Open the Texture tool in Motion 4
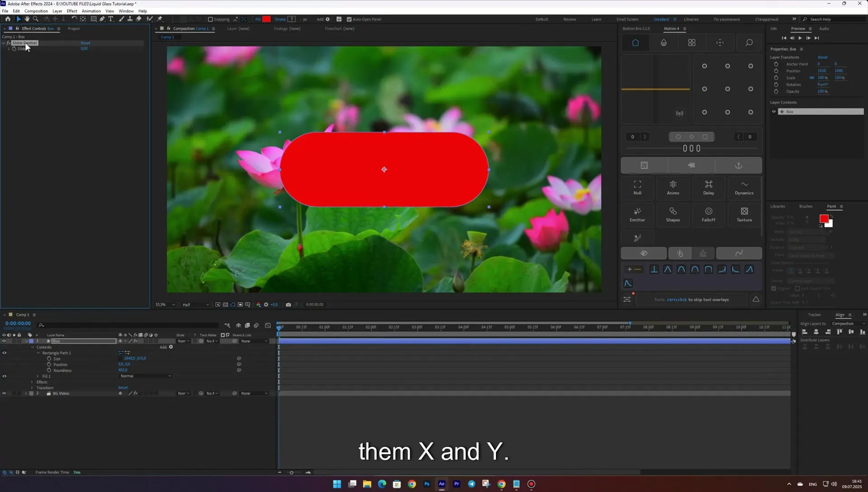This screenshot has width=868, height=492. click(744, 214)
